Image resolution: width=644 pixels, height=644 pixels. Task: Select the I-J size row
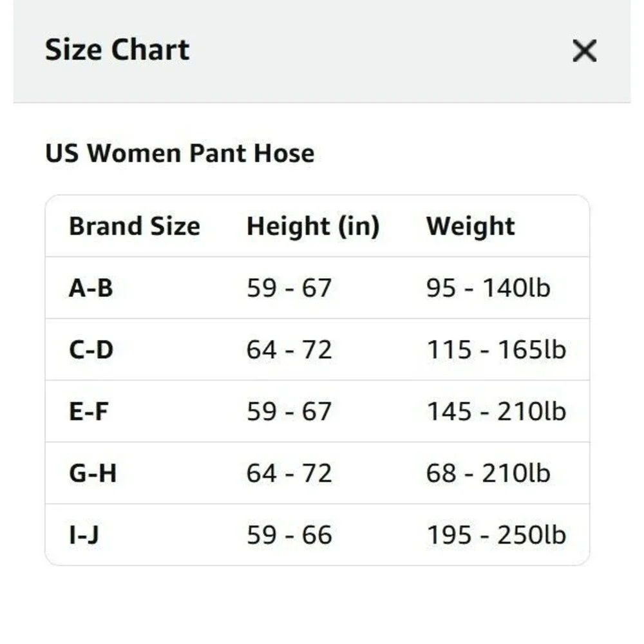point(317,535)
